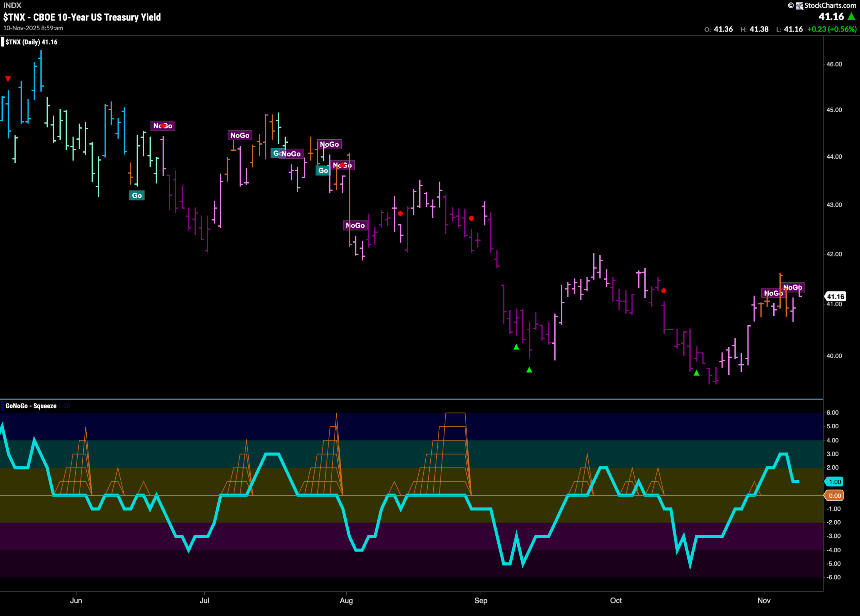Select the rightmost NoGo label in November
This screenshot has width=860, height=616.
pyautogui.click(x=792, y=287)
